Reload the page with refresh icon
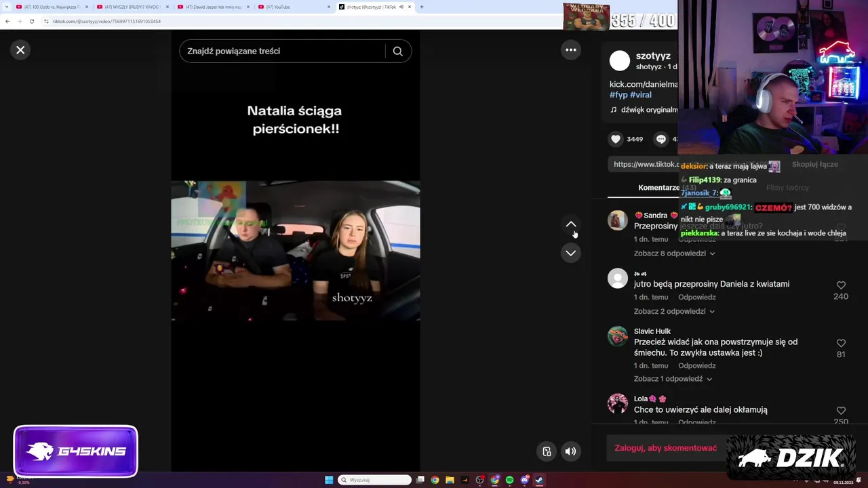Viewport: 868px width, 488px height. tap(31, 21)
